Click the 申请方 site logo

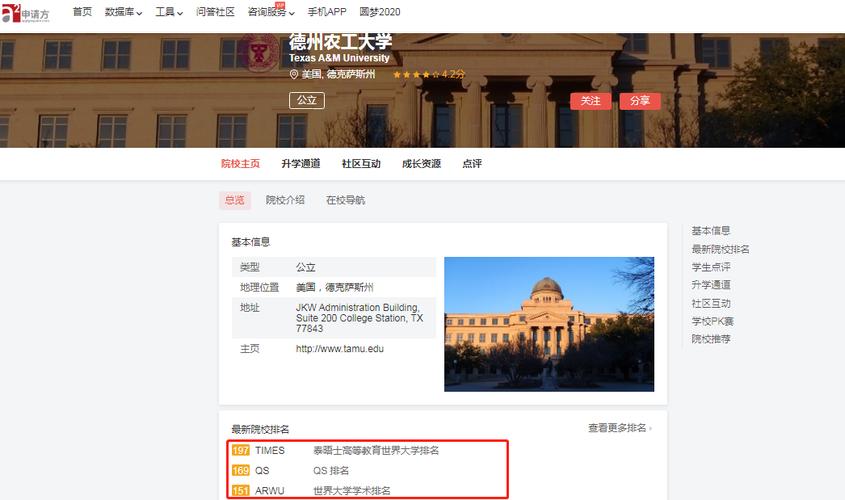25,13
